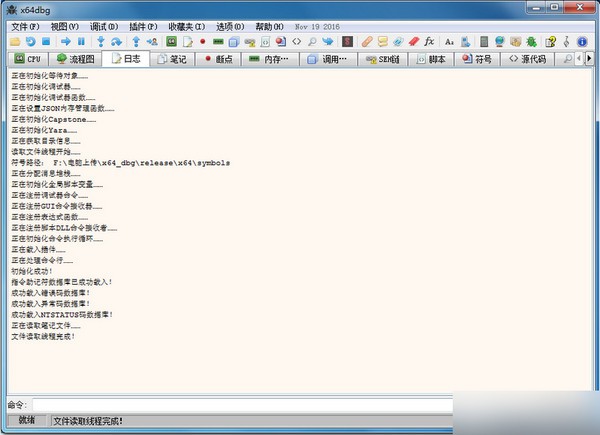Minimize the x64dbg window
Image resolution: width=600 pixels, height=435 pixels.
click(536, 8)
